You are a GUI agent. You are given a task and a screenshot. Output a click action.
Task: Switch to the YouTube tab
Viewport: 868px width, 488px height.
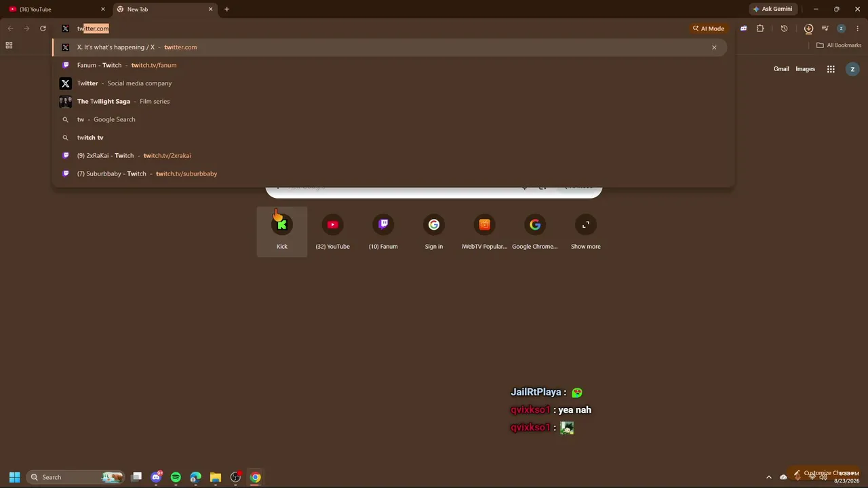click(x=56, y=9)
